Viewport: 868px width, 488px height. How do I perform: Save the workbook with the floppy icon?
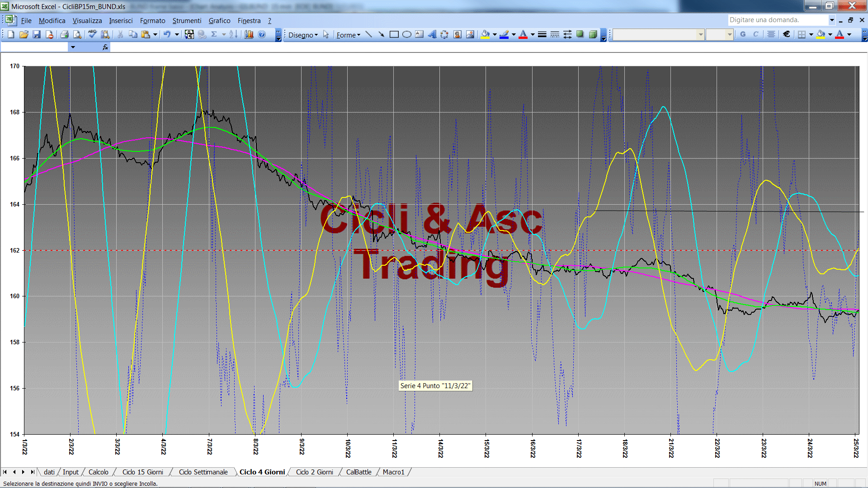click(x=37, y=35)
